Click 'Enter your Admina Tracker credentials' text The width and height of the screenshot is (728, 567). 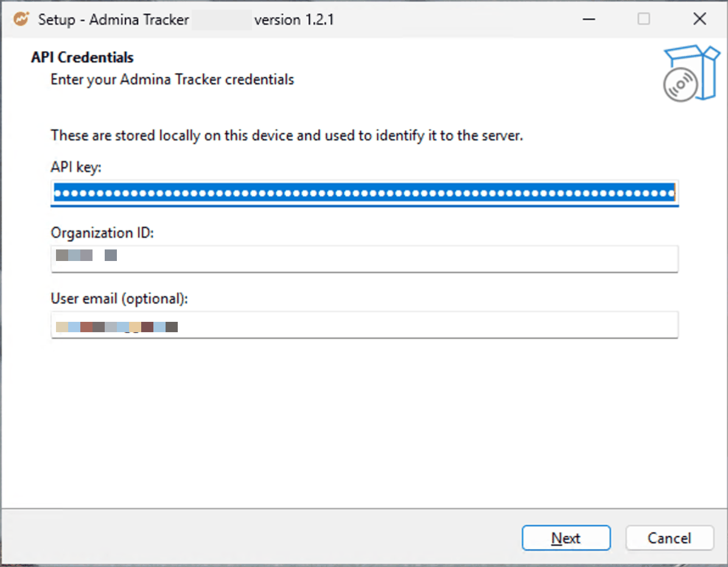[172, 79]
